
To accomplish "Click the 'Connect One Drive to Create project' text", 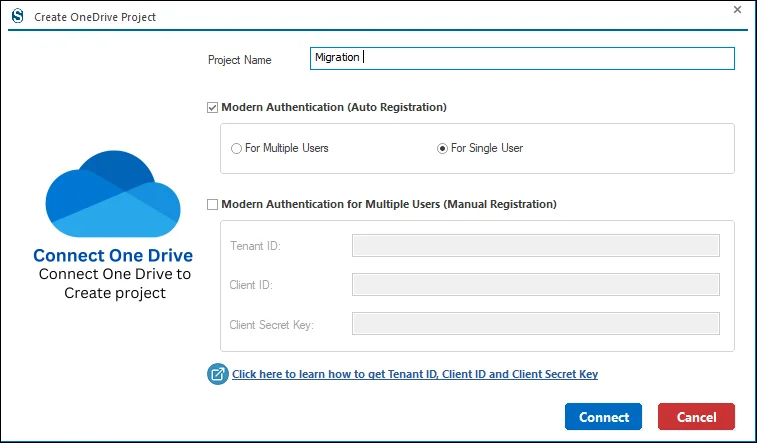I will [115, 283].
